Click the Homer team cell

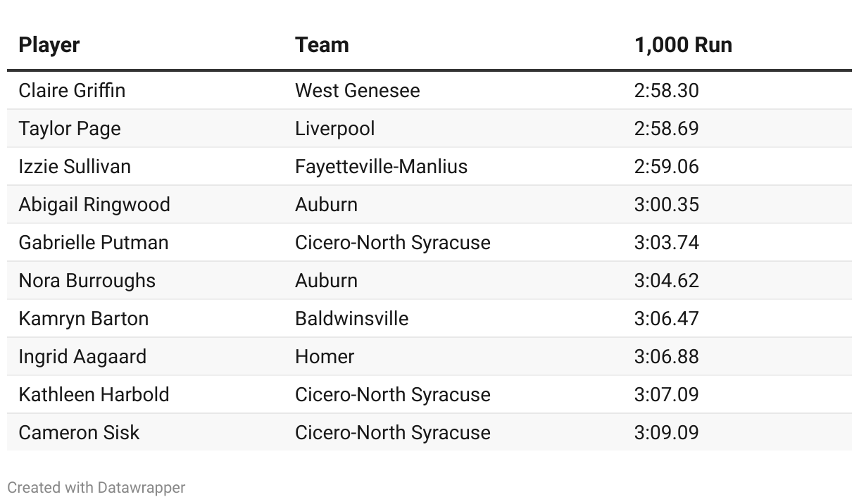325,357
